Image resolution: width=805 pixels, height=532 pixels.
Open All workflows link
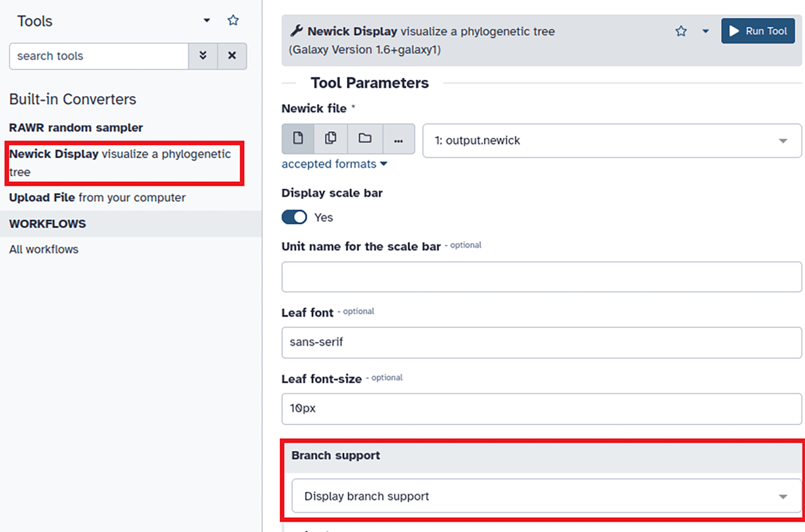pyautogui.click(x=44, y=249)
